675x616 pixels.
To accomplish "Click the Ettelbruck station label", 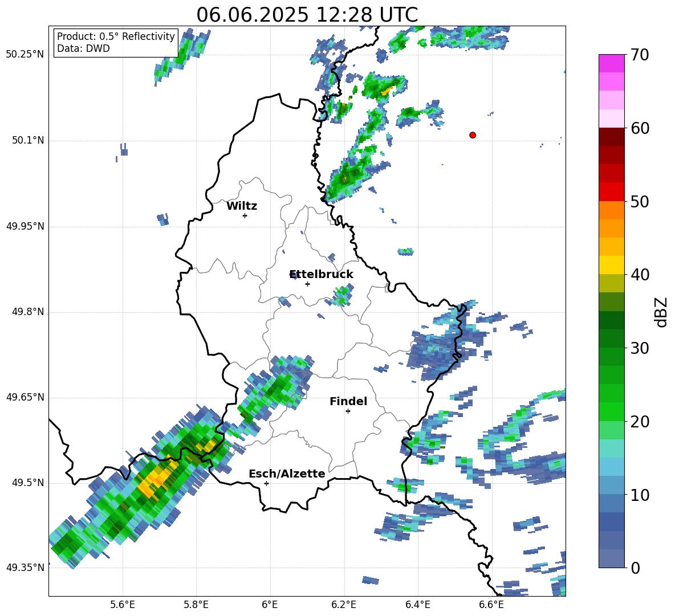I will [x=321, y=275].
